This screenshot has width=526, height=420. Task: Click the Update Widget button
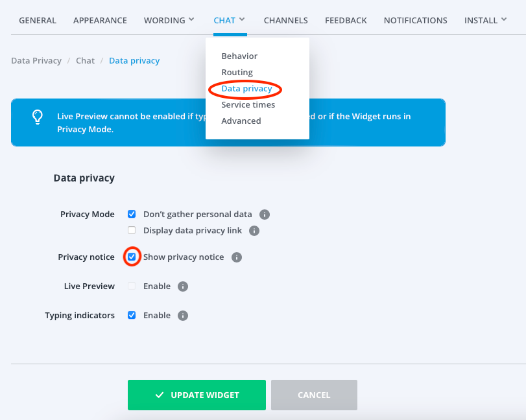[197, 395]
